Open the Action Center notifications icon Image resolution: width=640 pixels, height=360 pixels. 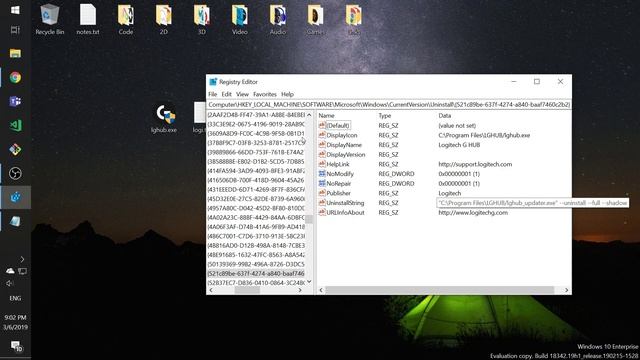[x=16, y=347]
